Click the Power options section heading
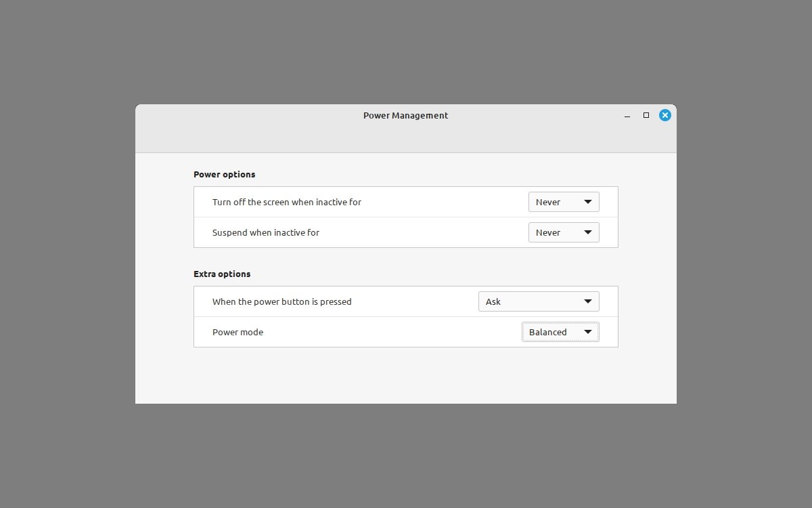Viewport: 812px width, 508px height. point(224,174)
